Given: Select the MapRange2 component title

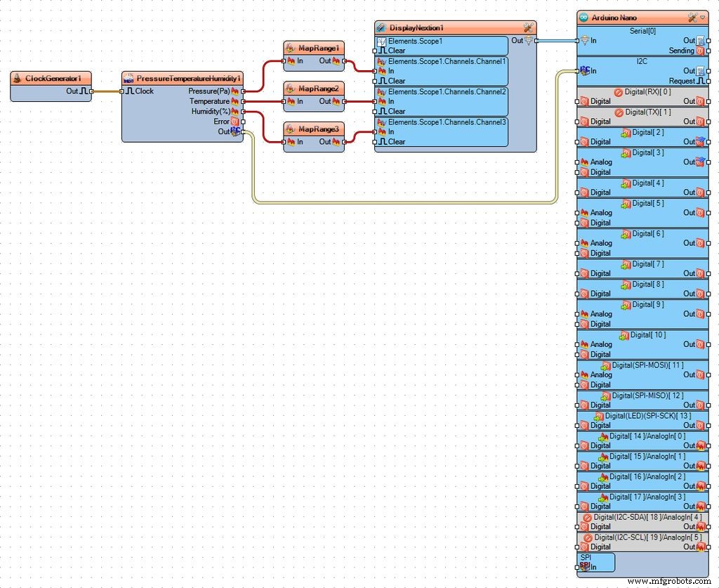Looking at the screenshot, I should coord(318,89).
